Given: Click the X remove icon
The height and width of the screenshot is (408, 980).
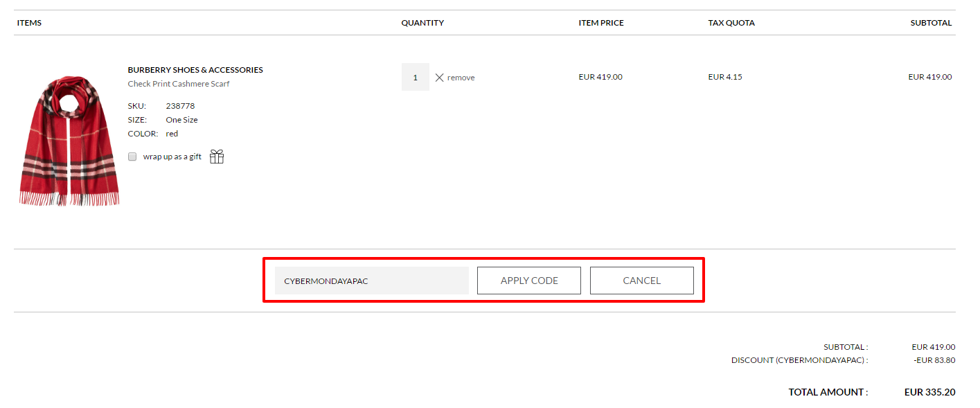Looking at the screenshot, I should point(439,78).
